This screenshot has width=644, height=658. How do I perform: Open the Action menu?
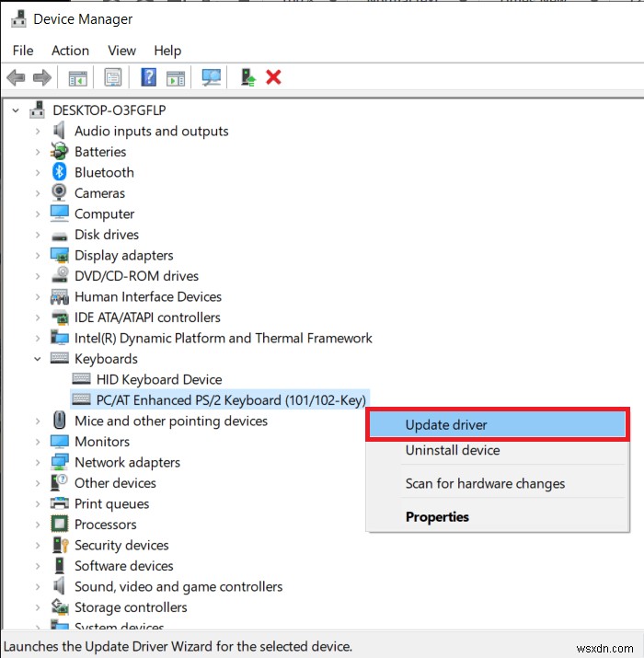[70, 51]
